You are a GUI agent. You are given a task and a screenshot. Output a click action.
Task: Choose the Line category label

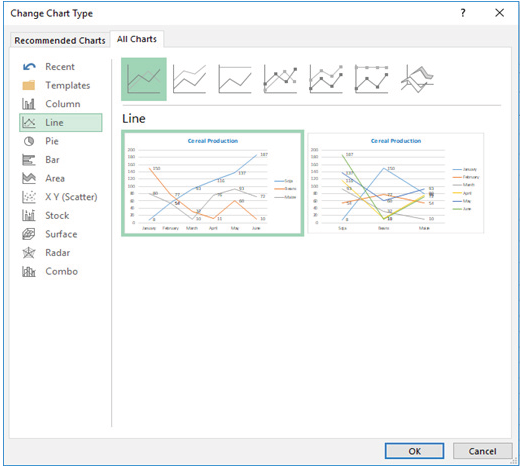coord(54,123)
